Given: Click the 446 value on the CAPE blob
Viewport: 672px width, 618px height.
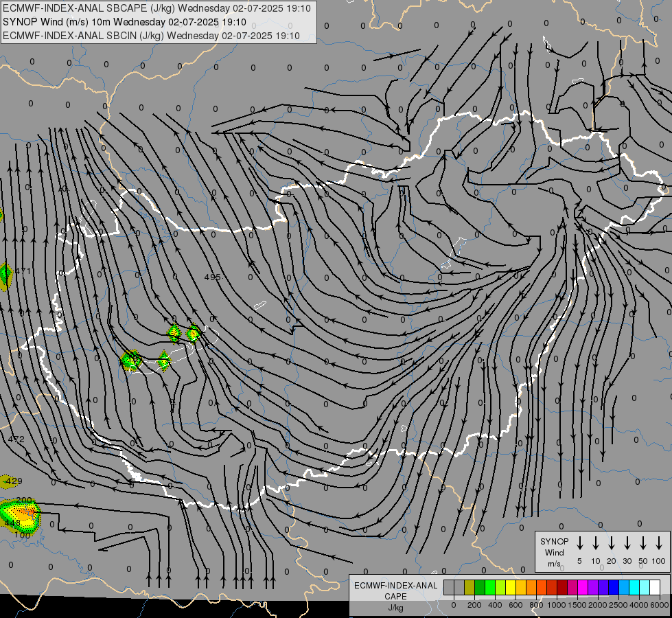Looking at the screenshot, I should (12, 523).
